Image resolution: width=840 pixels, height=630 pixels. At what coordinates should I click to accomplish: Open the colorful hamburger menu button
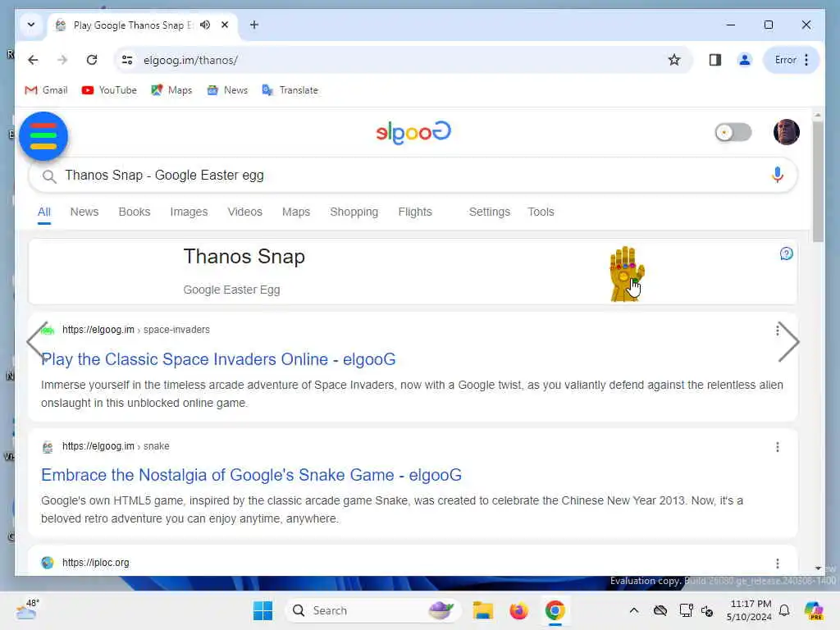tap(43, 136)
